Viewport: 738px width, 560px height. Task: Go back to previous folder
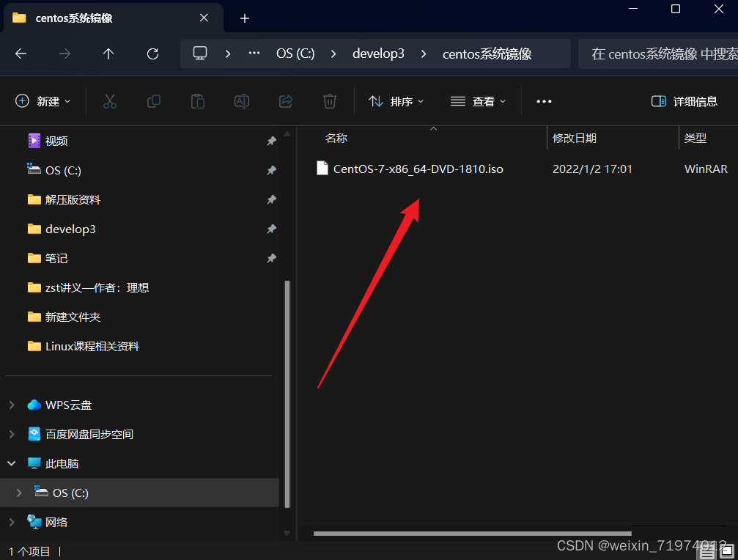(21, 54)
